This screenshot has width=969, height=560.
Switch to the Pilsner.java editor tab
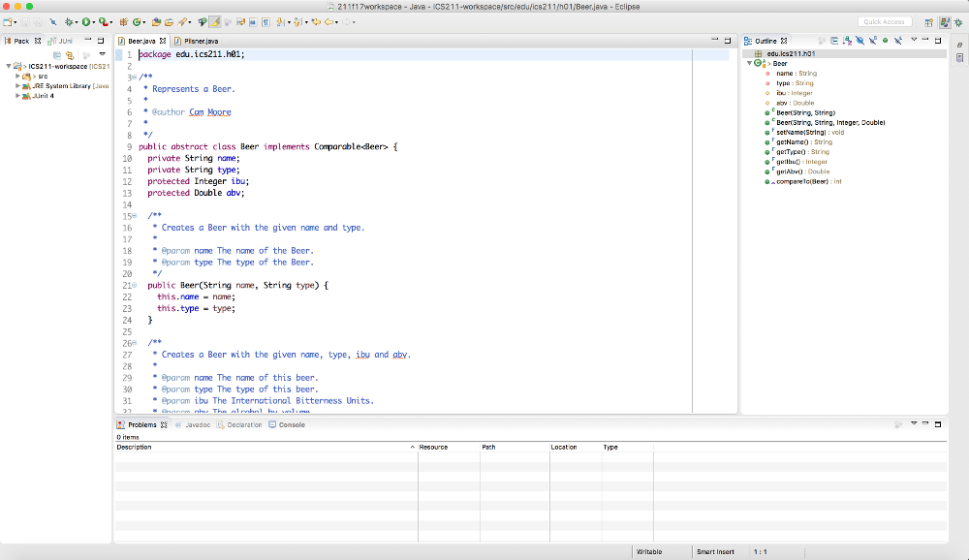pyautogui.click(x=203, y=42)
